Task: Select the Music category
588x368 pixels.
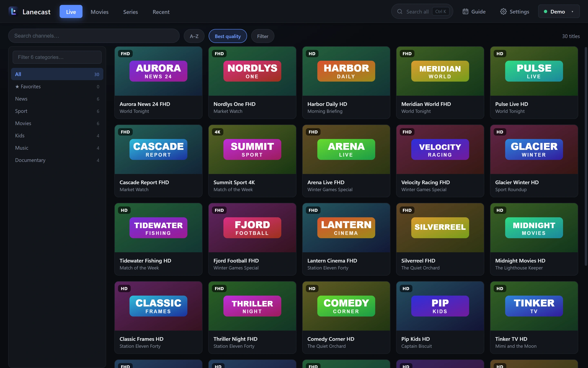Action: pos(57,148)
